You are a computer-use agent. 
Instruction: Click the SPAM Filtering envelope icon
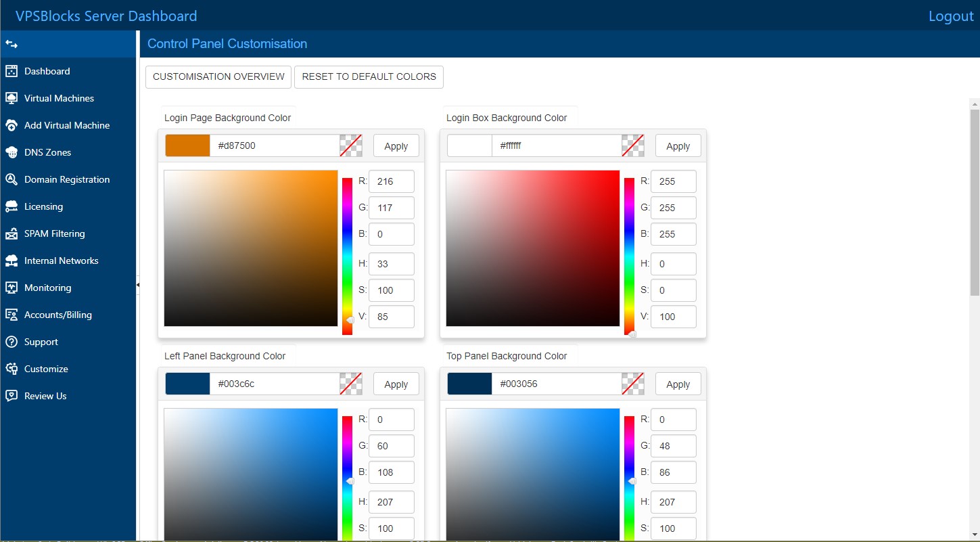pos(11,233)
